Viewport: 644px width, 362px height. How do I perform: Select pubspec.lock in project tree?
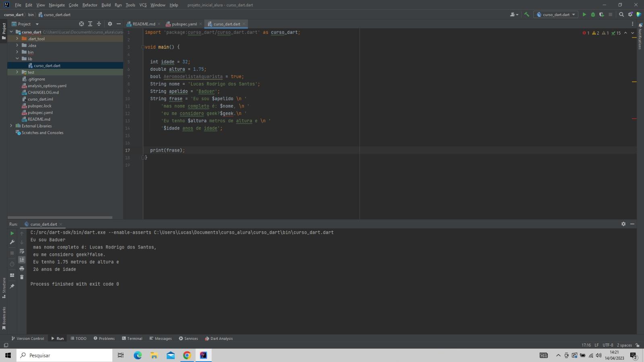tap(39, 106)
